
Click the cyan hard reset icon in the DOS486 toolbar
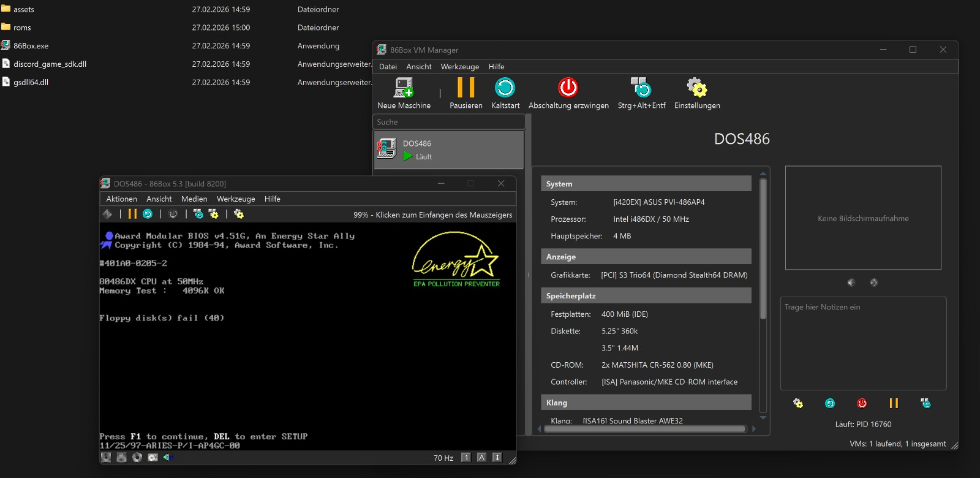[x=148, y=214]
